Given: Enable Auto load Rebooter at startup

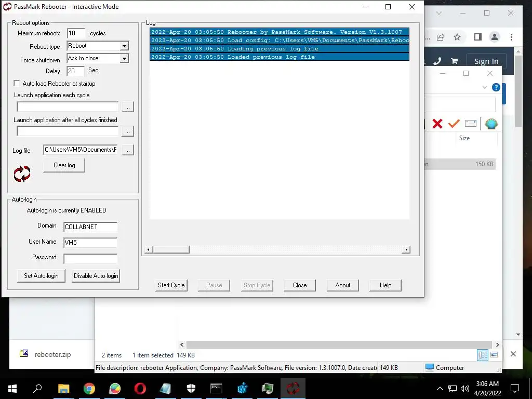Looking at the screenshot, I should 17,83.
